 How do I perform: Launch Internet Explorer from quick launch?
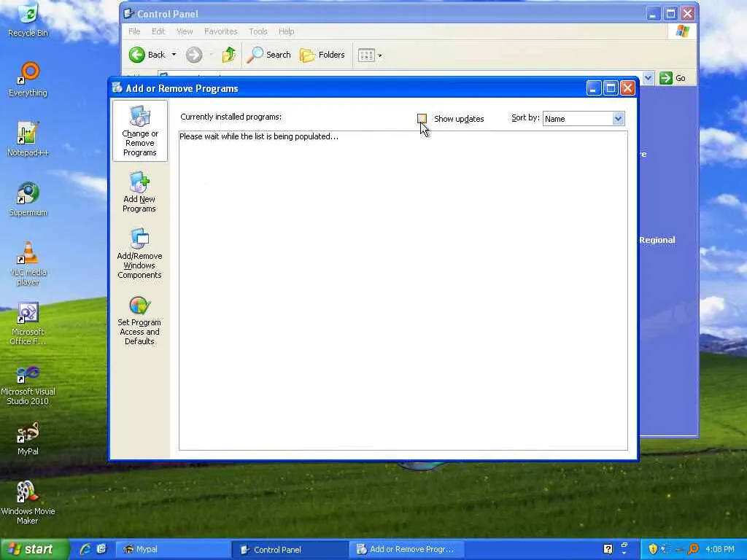85,549
